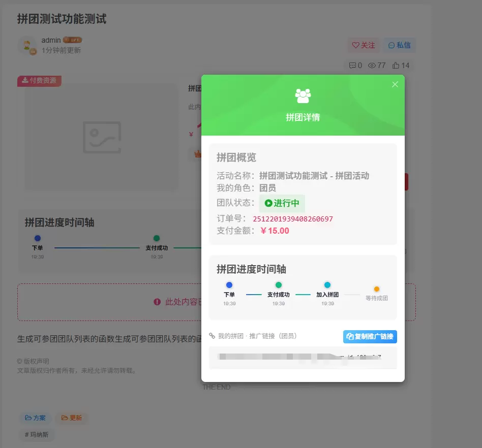This screenshot has width=482, height=448.
Task: Open the 方案 category tag
Action: (x=36, y=418)
